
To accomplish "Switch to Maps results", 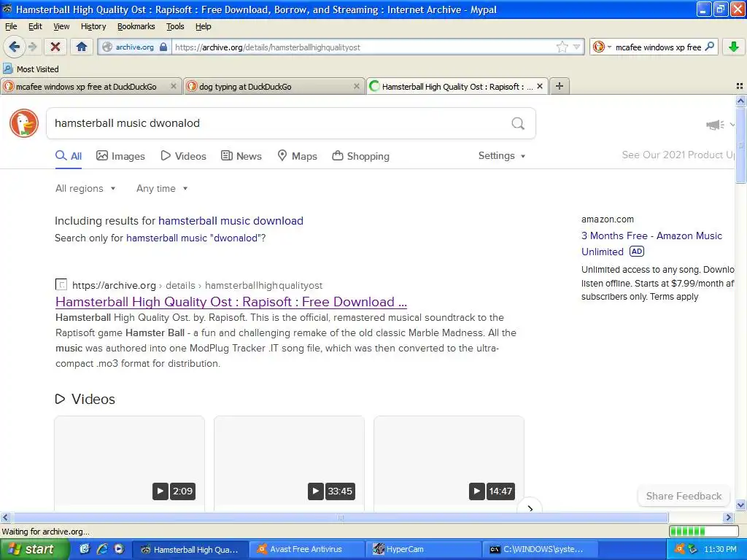I will (x=298, y=156).
